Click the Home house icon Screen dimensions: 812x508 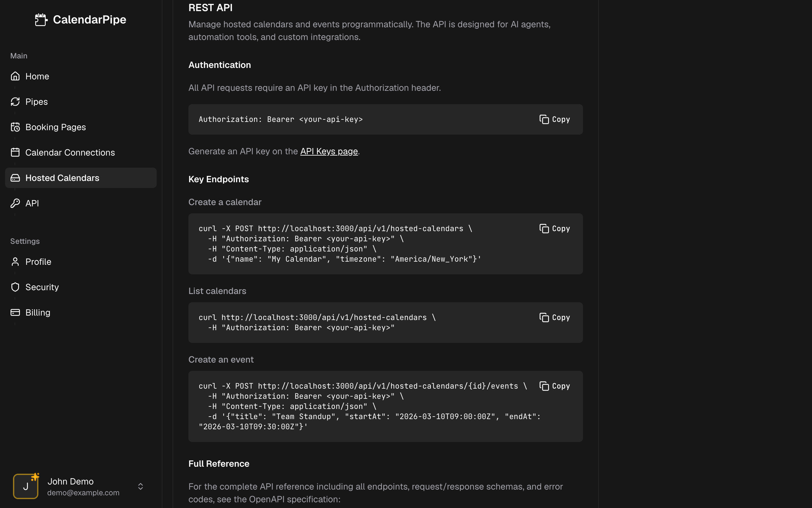pos(15,76)
